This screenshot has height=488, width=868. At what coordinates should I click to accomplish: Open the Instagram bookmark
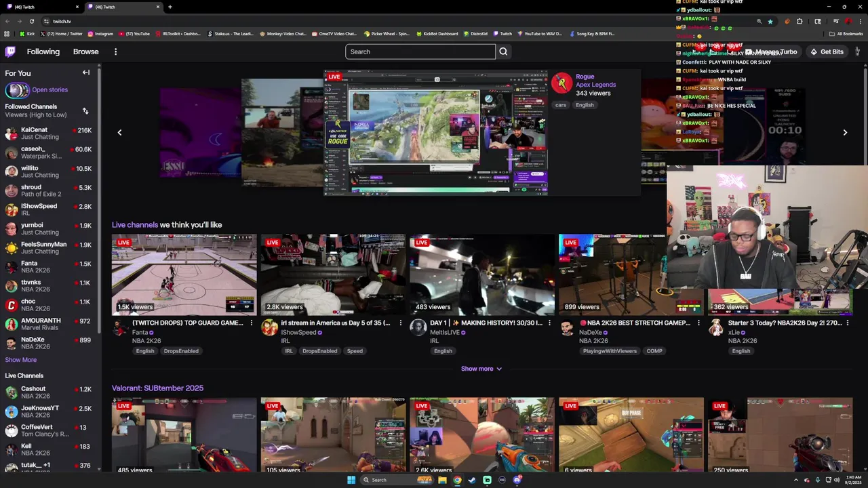point(100,33)
